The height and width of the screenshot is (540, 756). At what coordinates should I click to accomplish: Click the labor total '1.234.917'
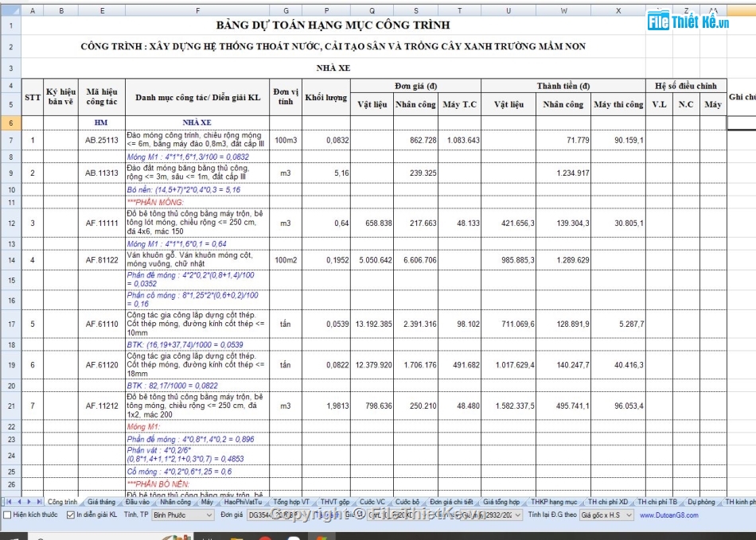coord(563,173)
